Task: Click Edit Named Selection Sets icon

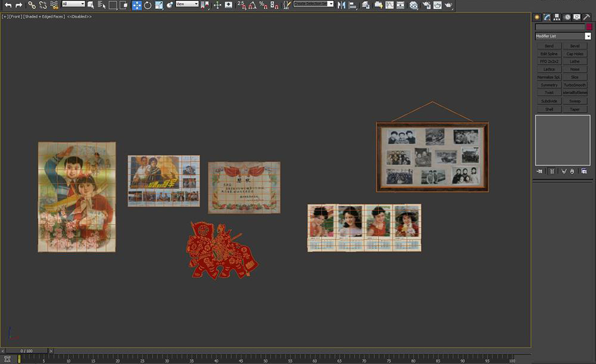Action: click(x=287, y=5)
